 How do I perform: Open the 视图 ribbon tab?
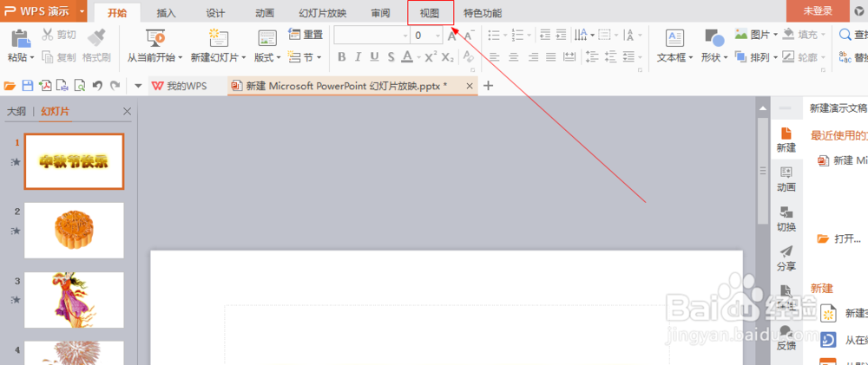pyautogui.click(x=431, y=13)
